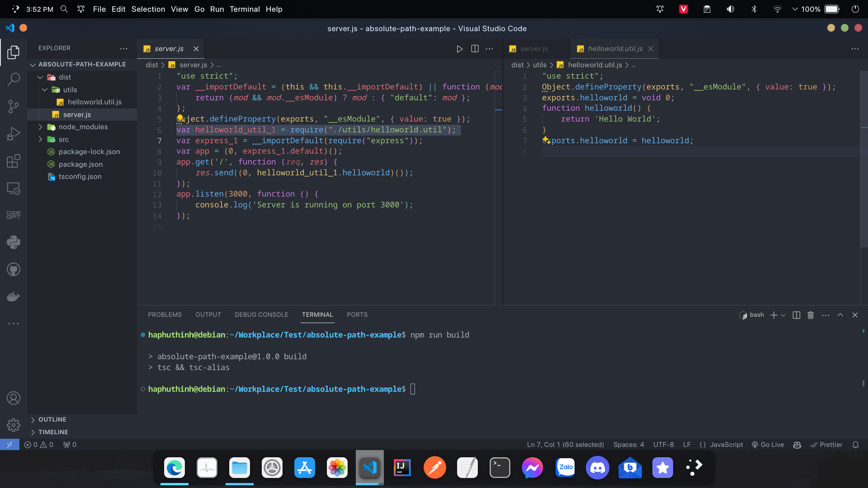Open the terminal launch profile dropdown arrow
Image resolution: width=868 pixels, height=488 pixels.
pos(783,315)
